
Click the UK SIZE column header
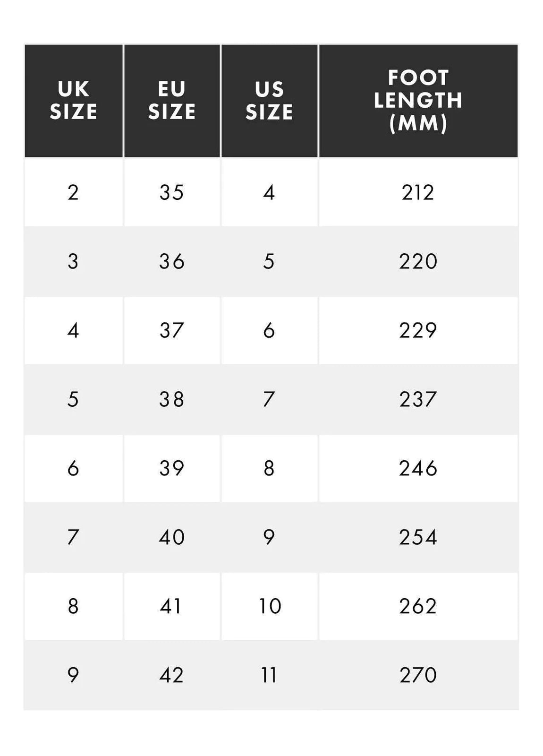(74, 101)
